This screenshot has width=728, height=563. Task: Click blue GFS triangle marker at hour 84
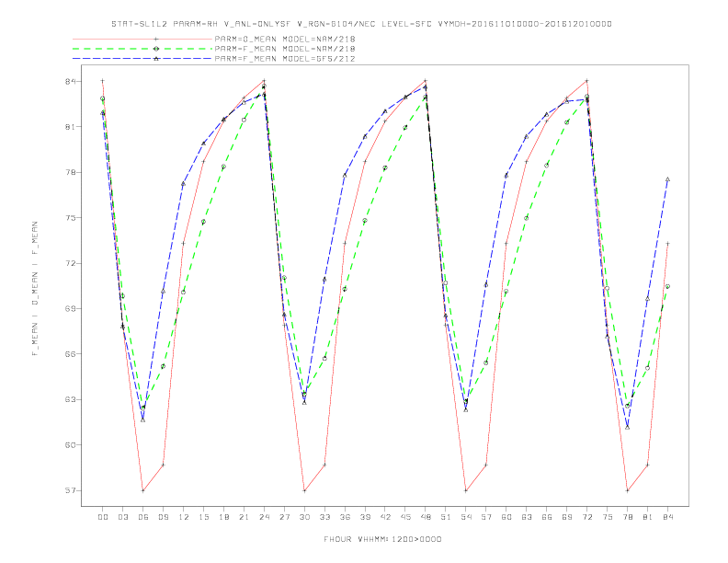(667, 179)
